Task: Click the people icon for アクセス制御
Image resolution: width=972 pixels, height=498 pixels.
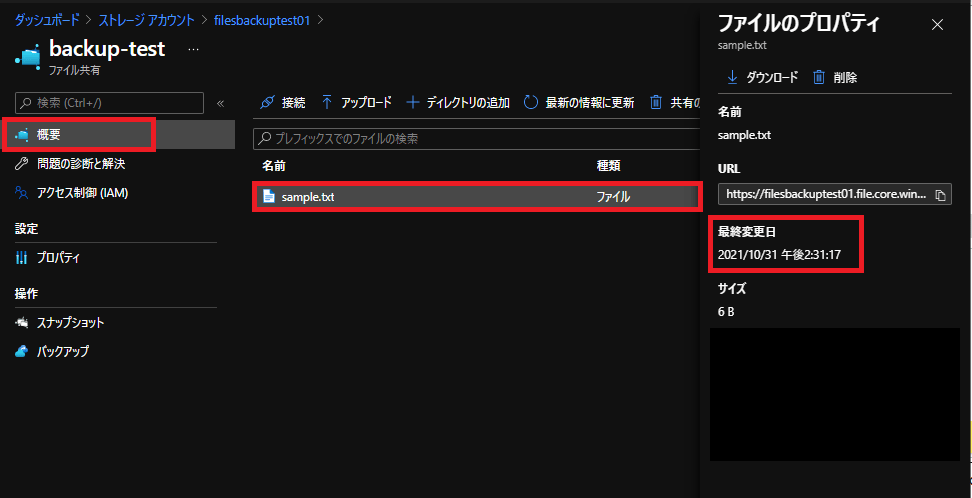Action: 22,193
